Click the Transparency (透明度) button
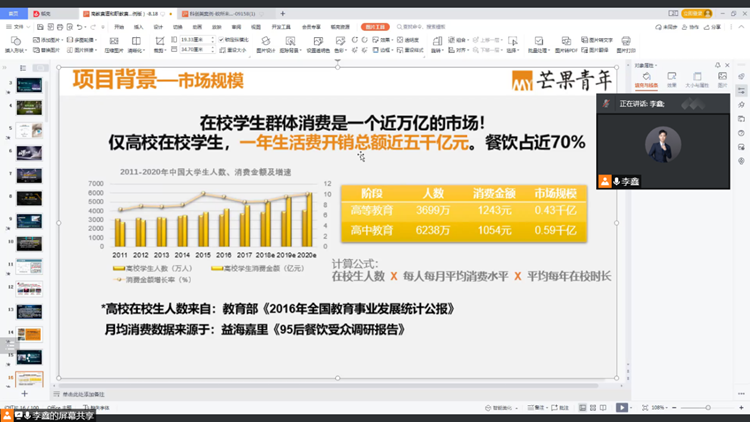Screen dimensions: 750x422 coord(408,40)
